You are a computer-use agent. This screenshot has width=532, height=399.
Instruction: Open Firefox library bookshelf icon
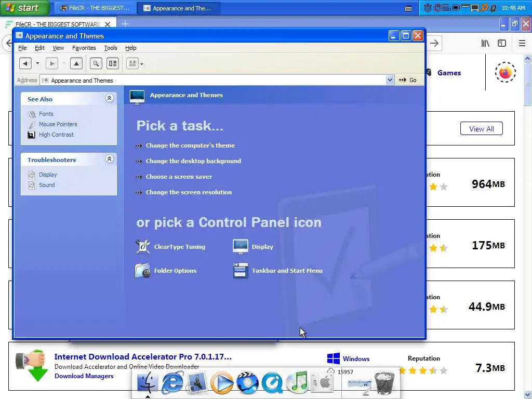pyautogui.click(x=485, y=43)
